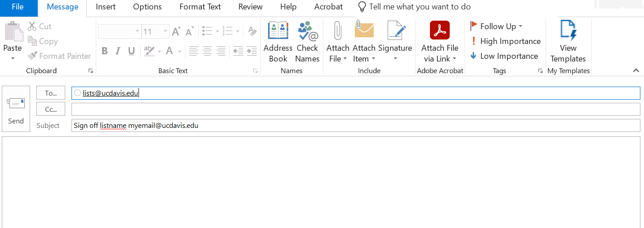Screen dimensions: 644x228
Task: Click Attach File via Link Adobe icon
Action: pos(439,31)
